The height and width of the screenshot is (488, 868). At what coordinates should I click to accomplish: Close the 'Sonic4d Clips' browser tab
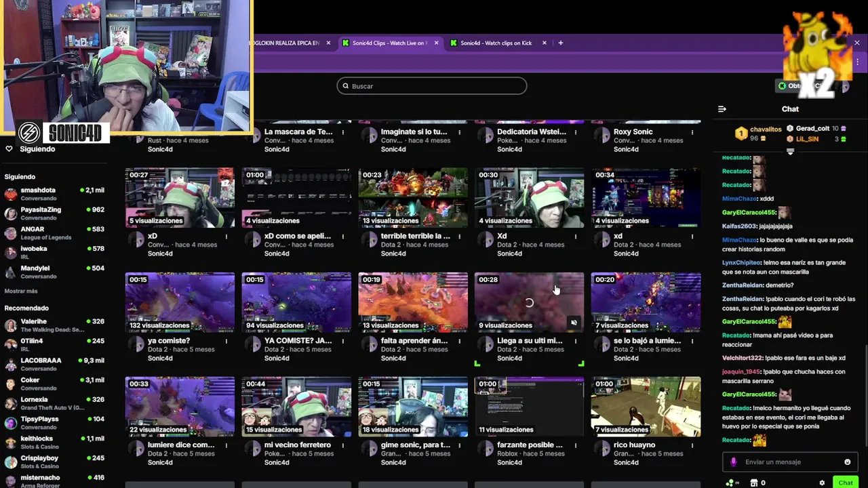tap(436, 43)
